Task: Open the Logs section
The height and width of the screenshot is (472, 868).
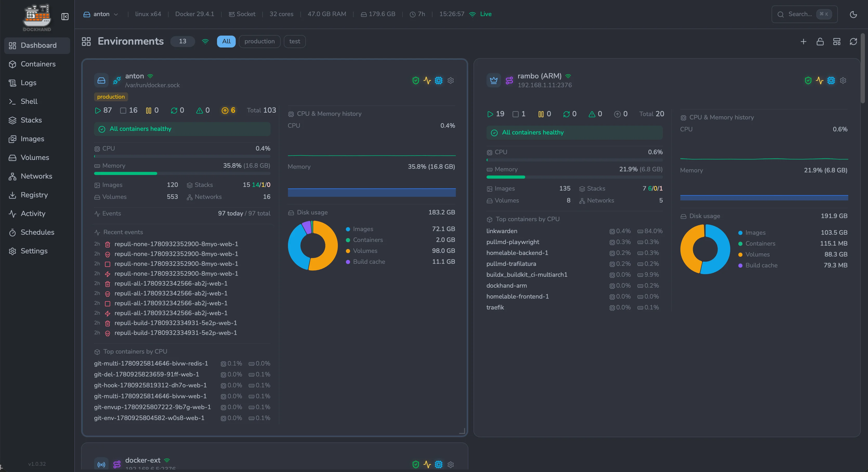Action: (37, 83)
